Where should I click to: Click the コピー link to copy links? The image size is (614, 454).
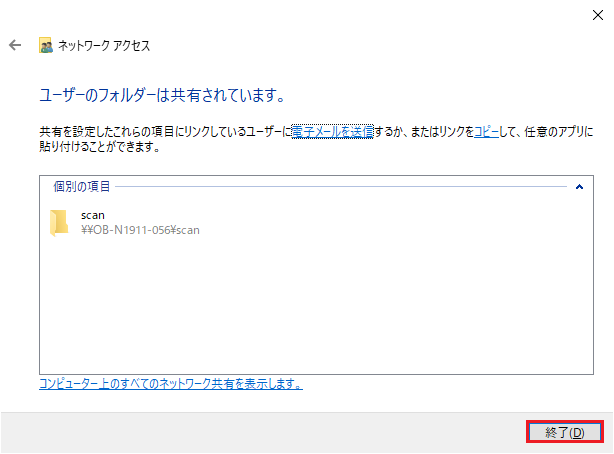click(486, 132)
